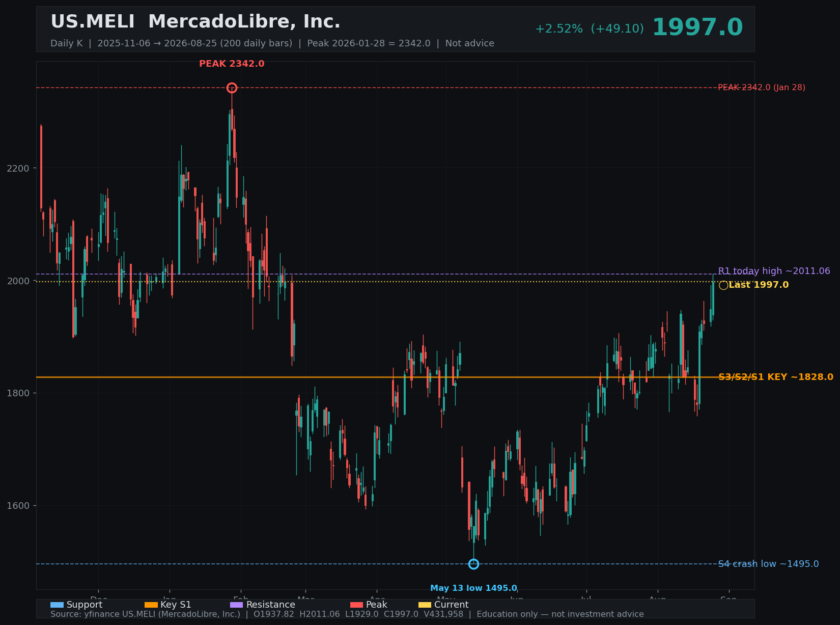Click the 'PEAK 2342.0' label above the chart
The width and height of the screenshot is (840, 625).
(x=232, y=64)
